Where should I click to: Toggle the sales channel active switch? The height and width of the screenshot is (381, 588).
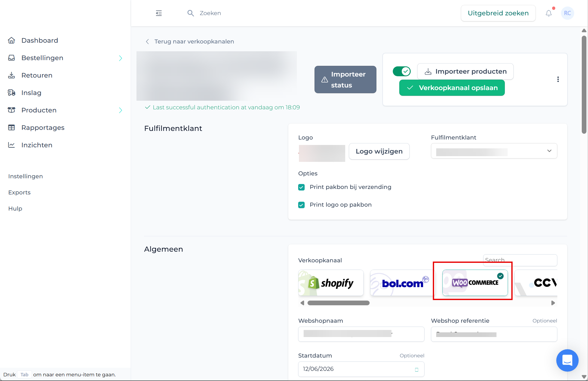(x=402, y=71)
